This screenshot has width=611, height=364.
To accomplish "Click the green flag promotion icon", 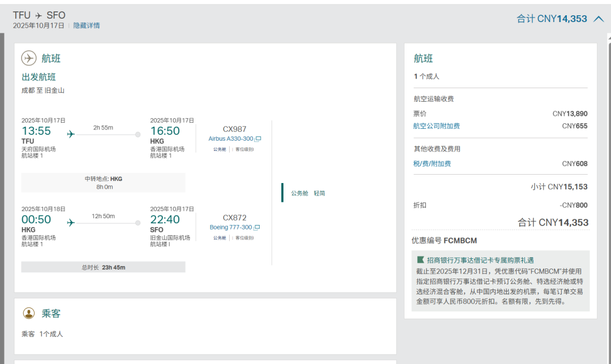I will point(420,260).
